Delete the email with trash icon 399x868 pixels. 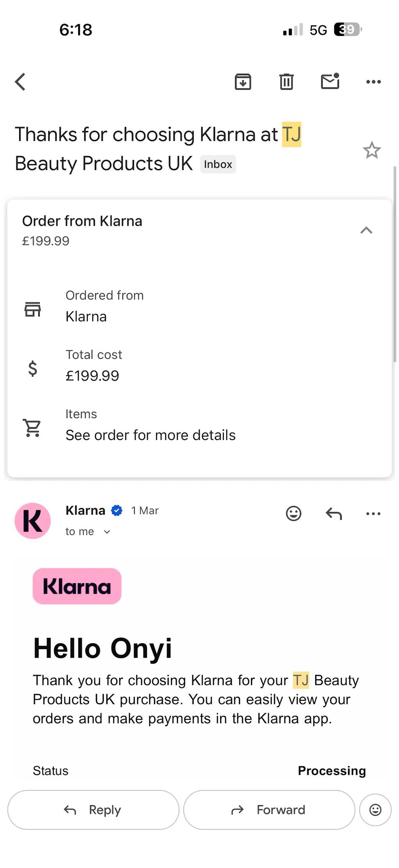click(x=286, y=82)
